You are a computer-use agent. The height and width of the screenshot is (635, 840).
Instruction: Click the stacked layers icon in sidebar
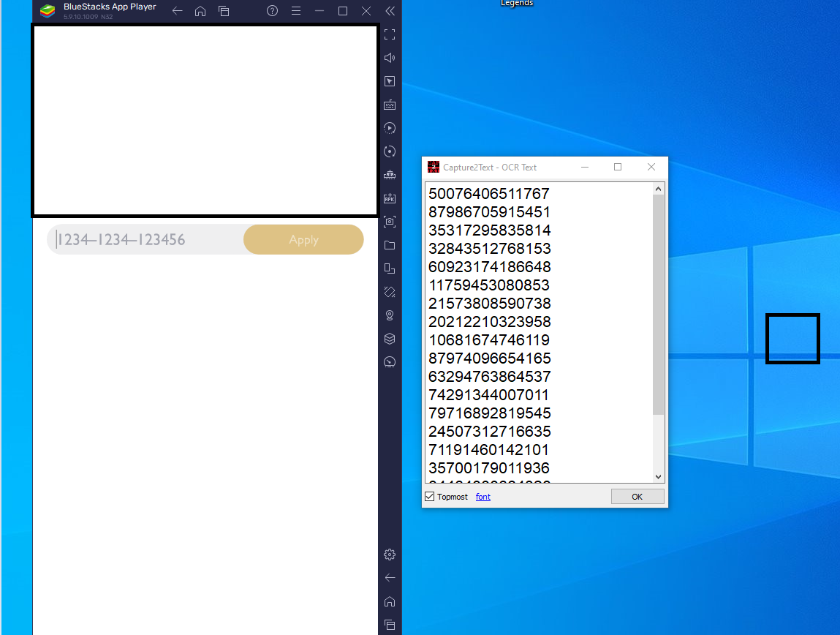coord(390,339)
